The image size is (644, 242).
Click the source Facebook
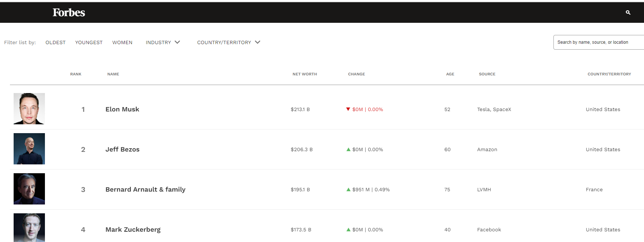(x=489, y=229)
